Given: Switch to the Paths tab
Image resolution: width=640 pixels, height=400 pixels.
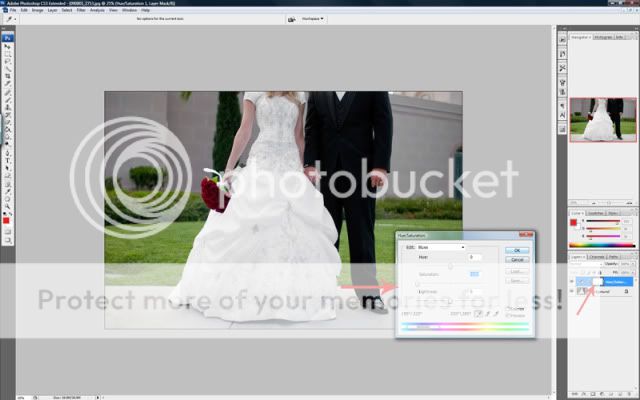Looking at the screenshot, I should 613,257.
